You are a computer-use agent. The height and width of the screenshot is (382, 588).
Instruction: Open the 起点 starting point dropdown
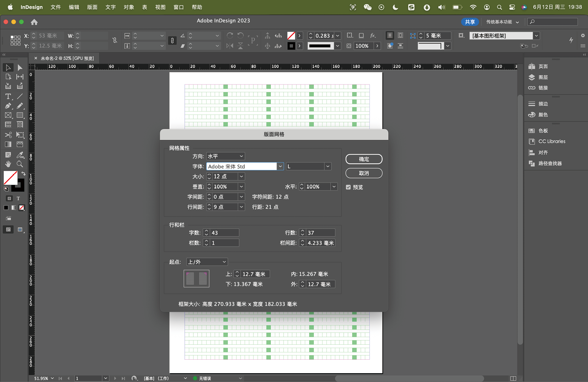point(207,262)
